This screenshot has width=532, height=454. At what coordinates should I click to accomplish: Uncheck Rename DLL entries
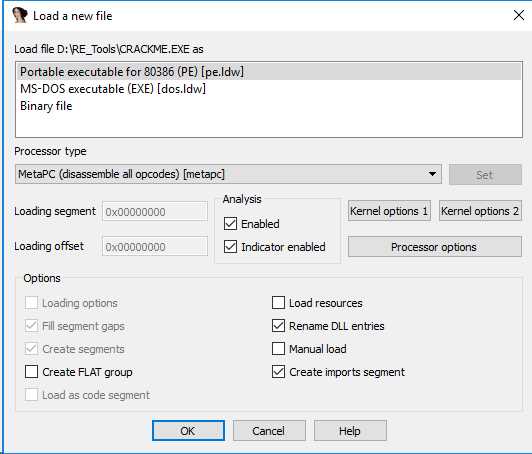(278, 326)
